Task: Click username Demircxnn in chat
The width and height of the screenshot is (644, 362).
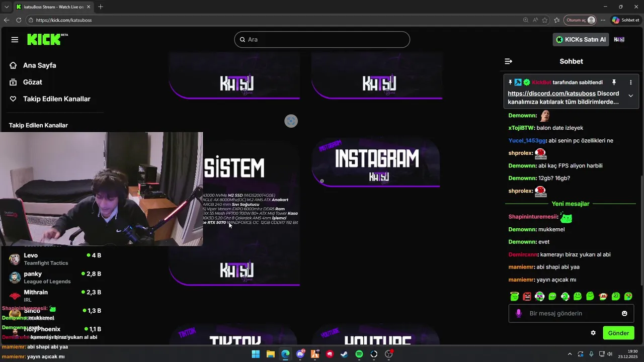Action: coord(523,255)
